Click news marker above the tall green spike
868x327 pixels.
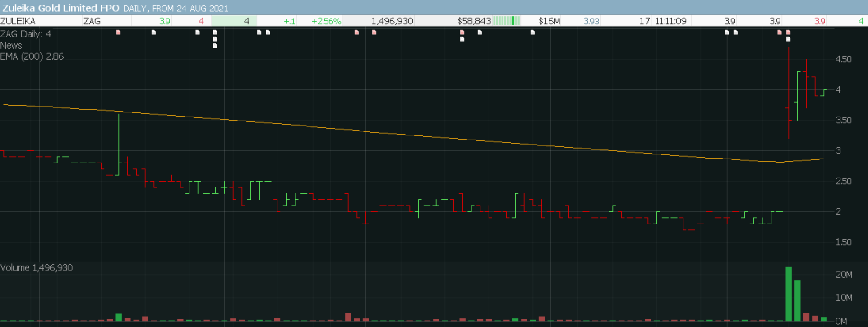pyautogui.click(x=118, y=32)
